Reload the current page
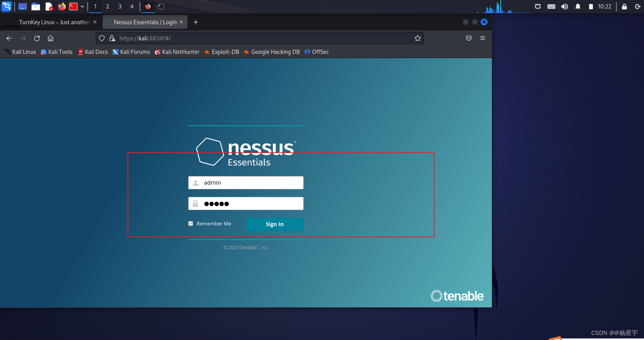Viewport: 644px width, 340px height. point(37,38)
